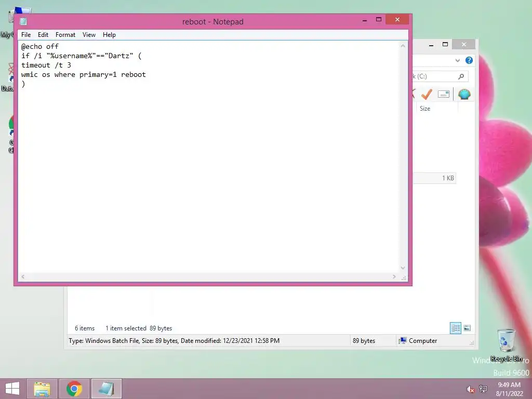Click the "1 KB" size cell in Explorer

point(448,178)
